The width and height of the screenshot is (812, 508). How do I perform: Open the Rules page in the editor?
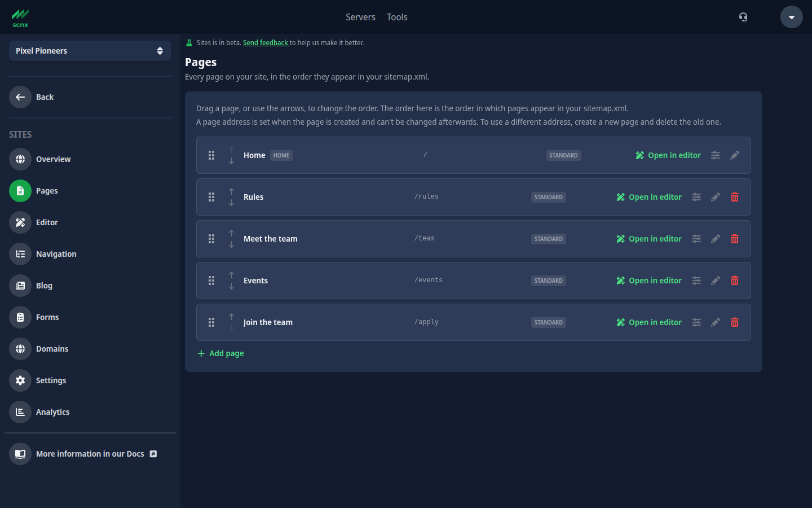point(649,197)
